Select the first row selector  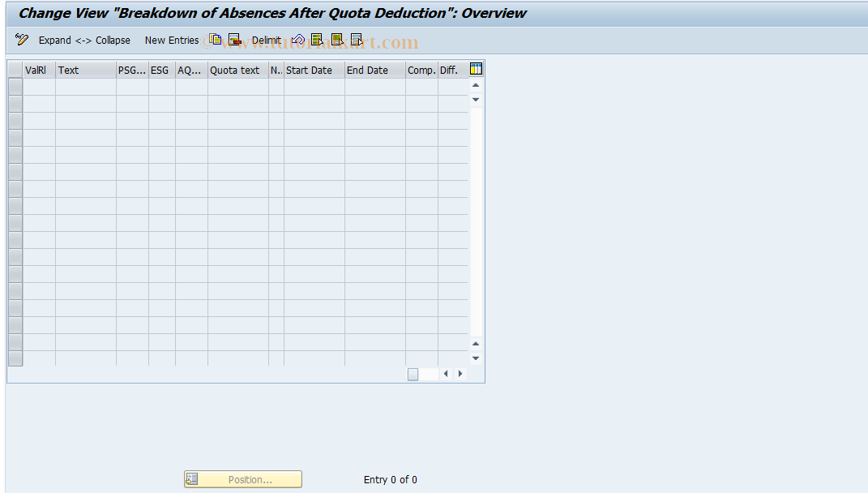point(15,87)
